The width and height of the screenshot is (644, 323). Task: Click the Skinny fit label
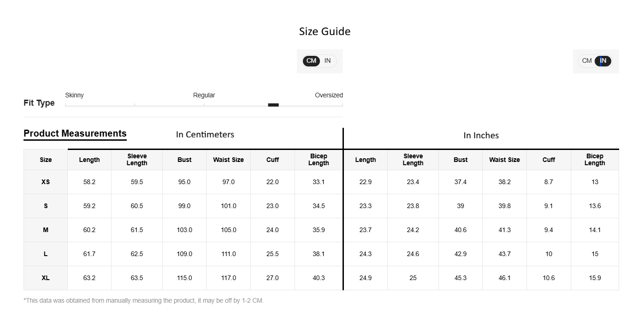[x=74, y=95]
